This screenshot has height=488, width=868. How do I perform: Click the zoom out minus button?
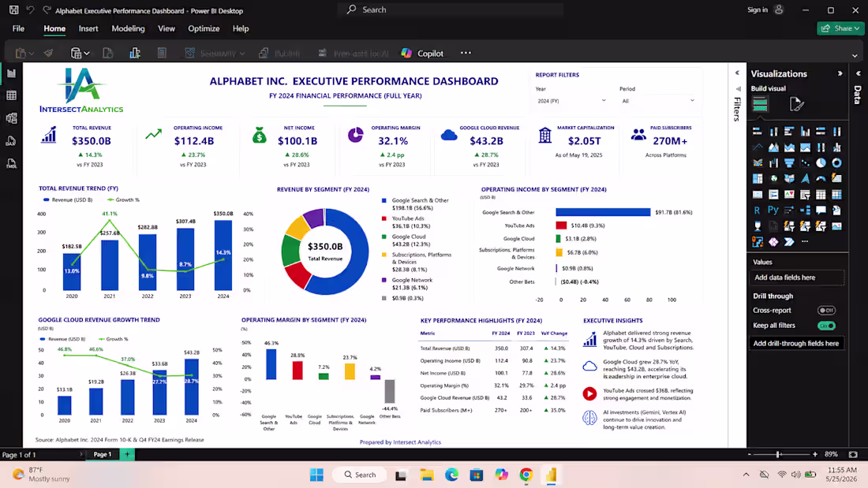pos(750,454)
